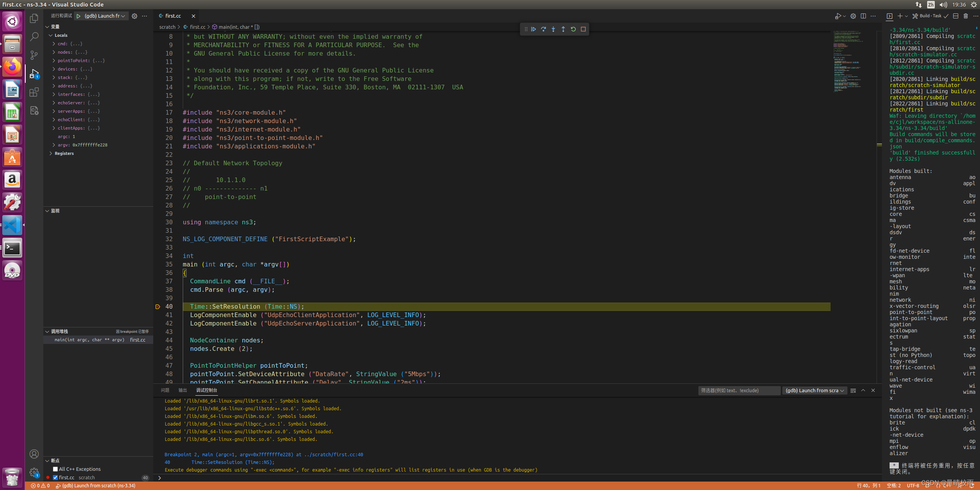Click Continue in debug toolbar
This screenshot has height=490, width=980.
click(533, 29)
